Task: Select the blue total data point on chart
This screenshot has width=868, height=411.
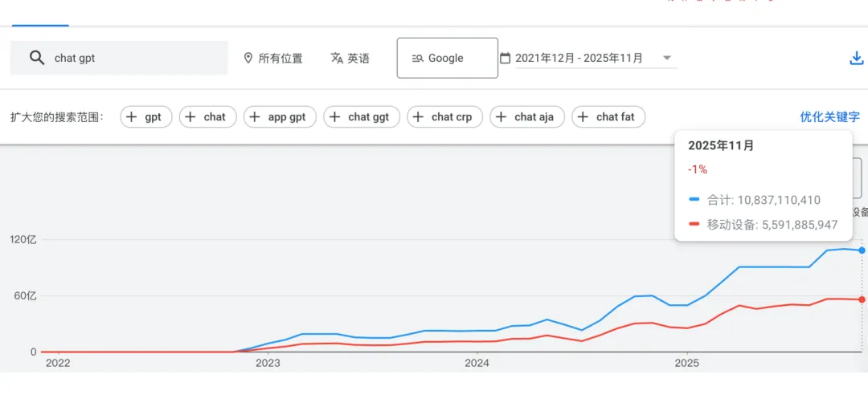Action: click(862, 250)
